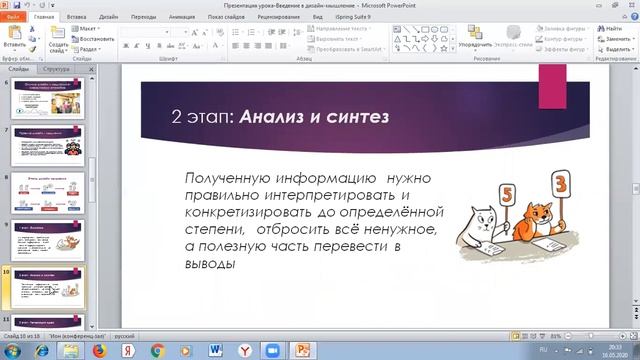Open Google Chrome from taskbar
The width and height of the screenshot is (640, 360).
158,350
